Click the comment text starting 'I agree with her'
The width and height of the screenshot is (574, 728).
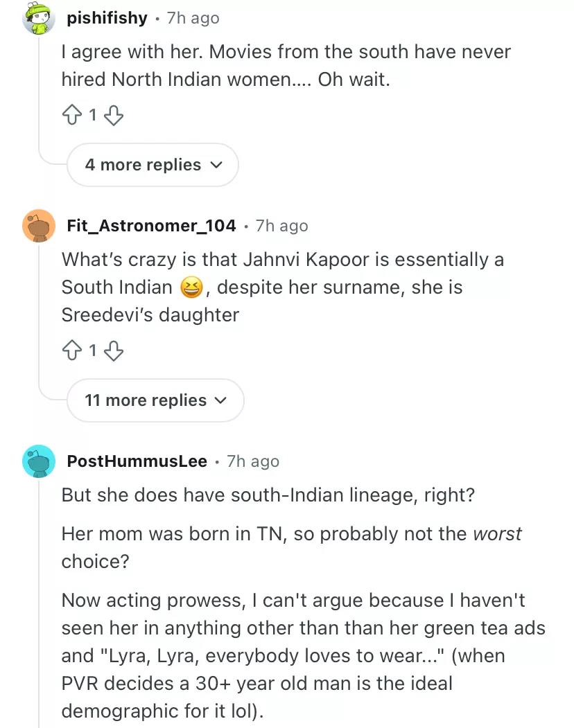[x=286, y=66]
